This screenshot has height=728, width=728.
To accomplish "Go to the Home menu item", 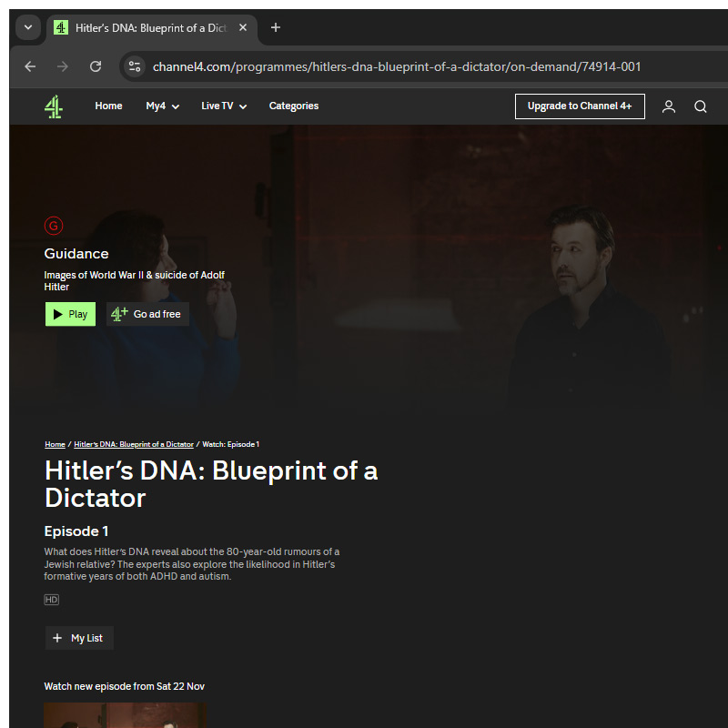I will [x=108, y=106].
